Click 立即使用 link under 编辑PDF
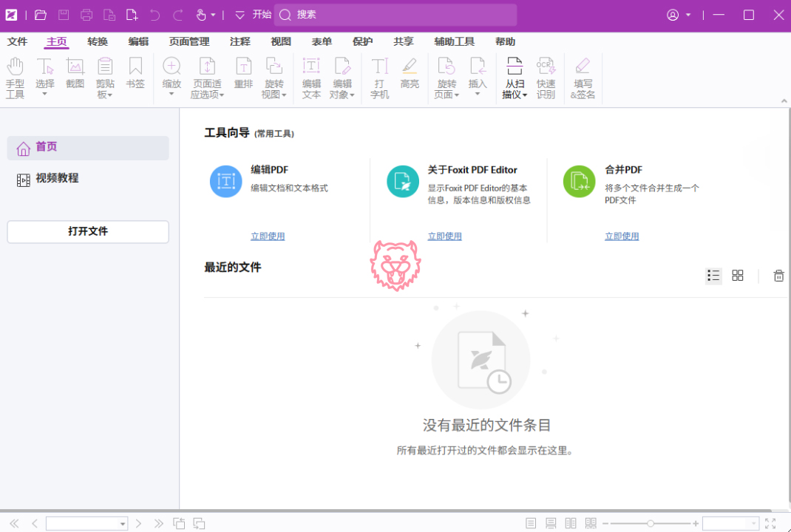 [268, 236]
